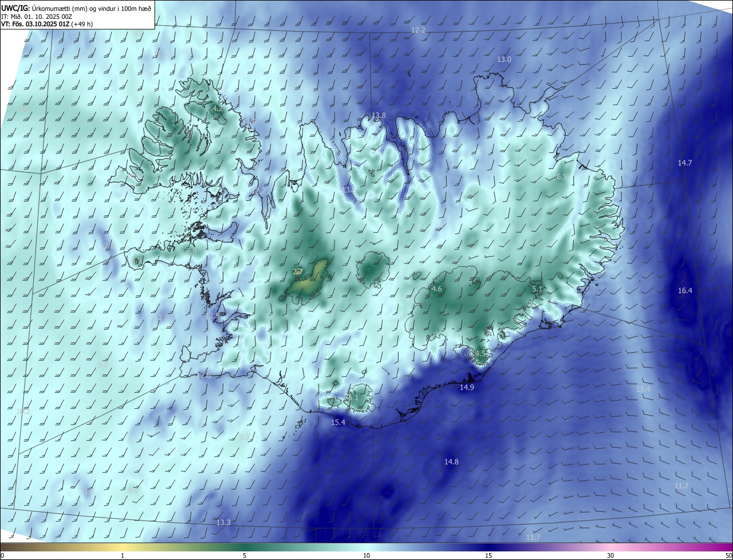733x560 pixels.
Task: Click the 2.7 value label
Action: [298, 272]
